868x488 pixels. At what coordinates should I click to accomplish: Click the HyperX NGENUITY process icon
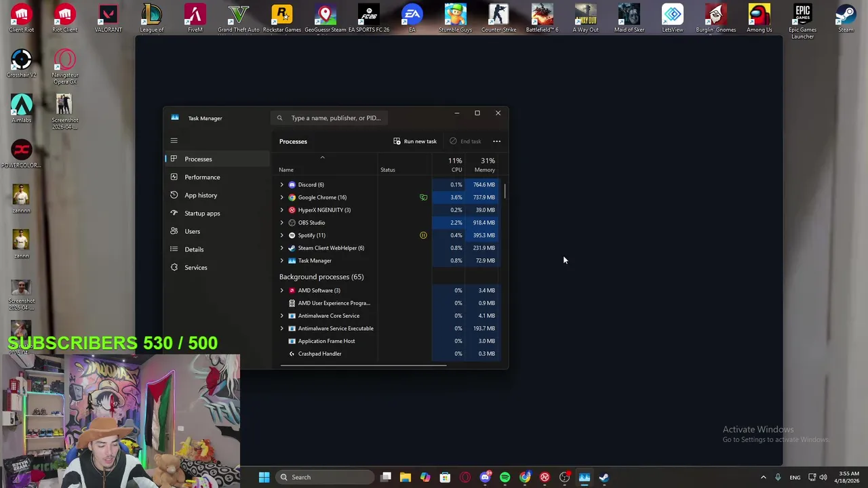click(292, 210)
